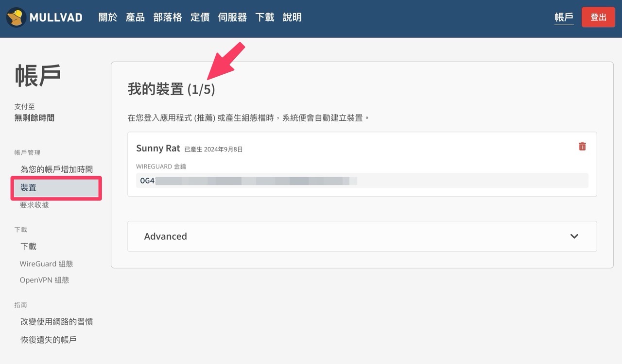The width and height of the screenshot is (622, 364).
Task: Open 要求收據 in sidebar
Action: coord(34,205)
